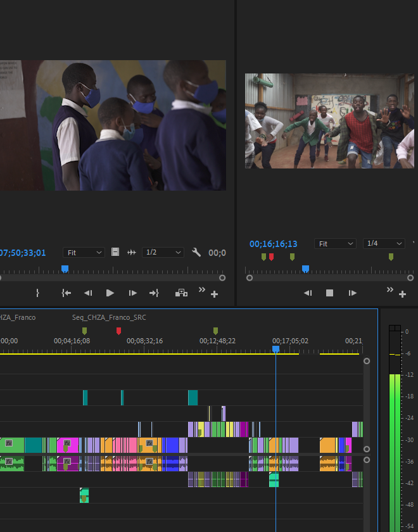This screenshot has height=532, width=418.
Task: Click the Overwrite edit button
Action: (181, 293)
